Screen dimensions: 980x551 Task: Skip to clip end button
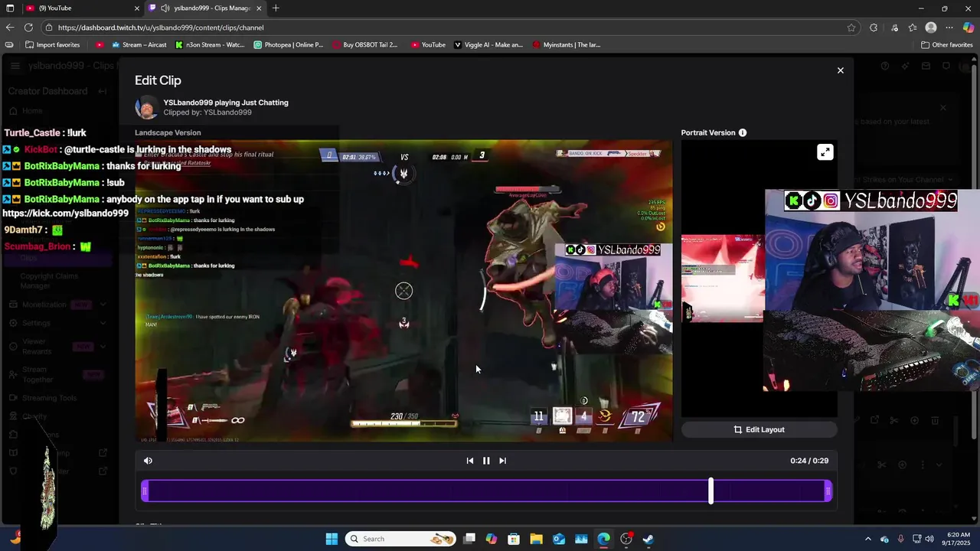(502, 461)
